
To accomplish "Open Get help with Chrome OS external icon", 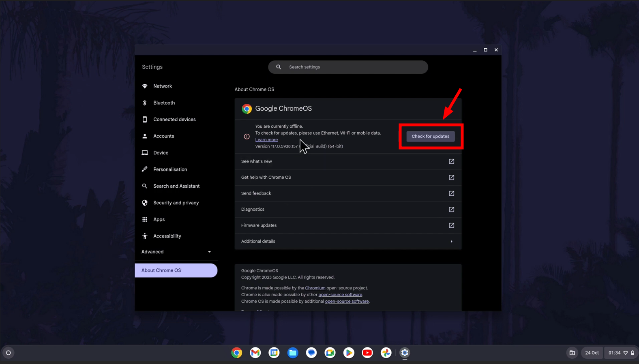I will pos(451,178).
